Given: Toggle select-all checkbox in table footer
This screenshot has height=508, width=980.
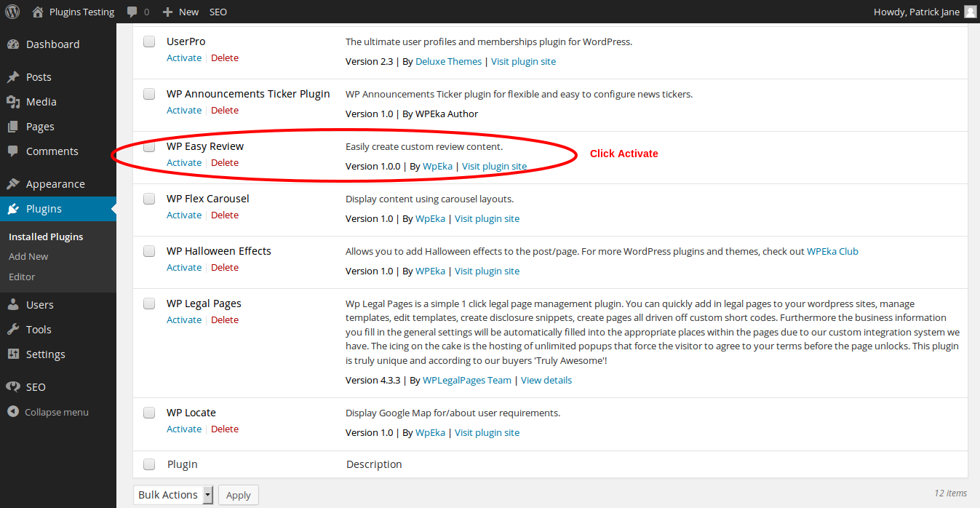Looking at the screenshot, I should point(149,464).
